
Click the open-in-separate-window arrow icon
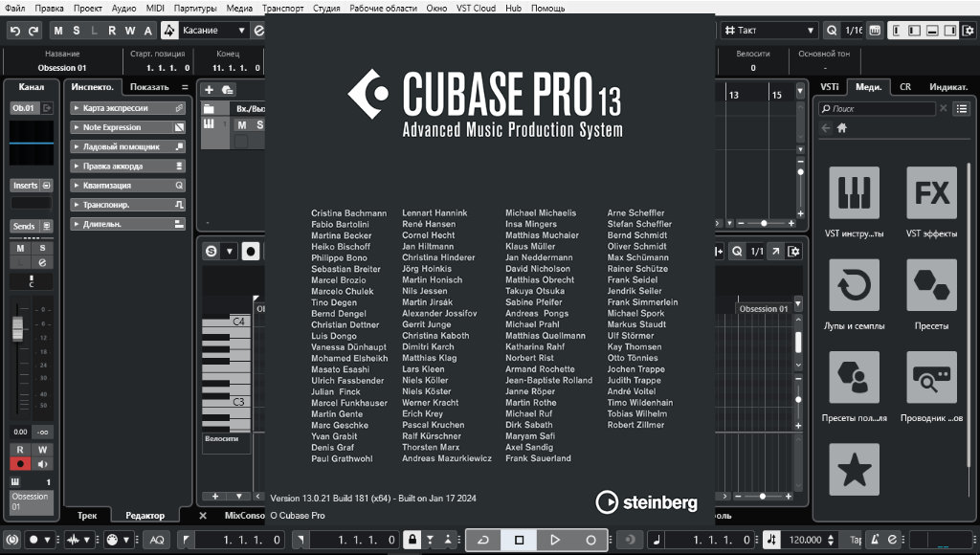[775, 252]
